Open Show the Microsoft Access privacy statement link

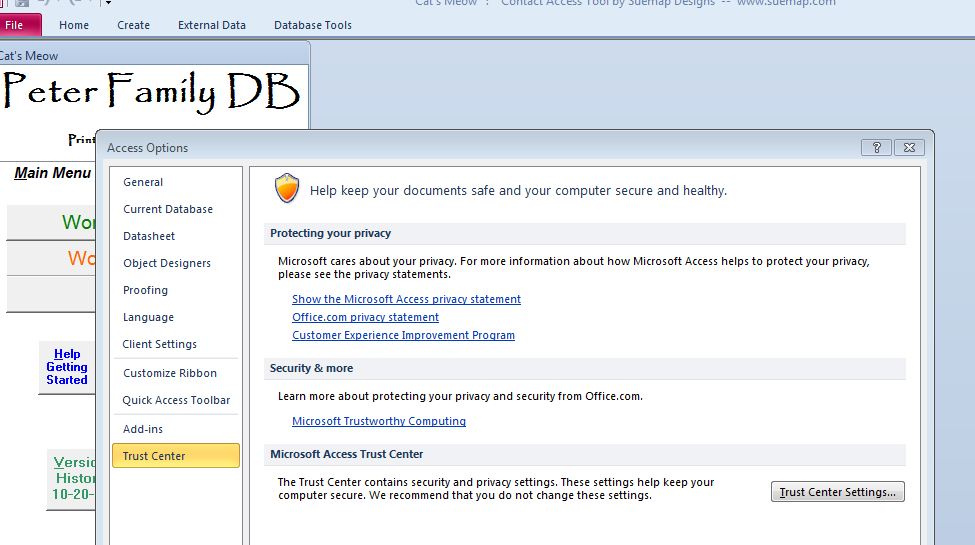click(406, 299)
